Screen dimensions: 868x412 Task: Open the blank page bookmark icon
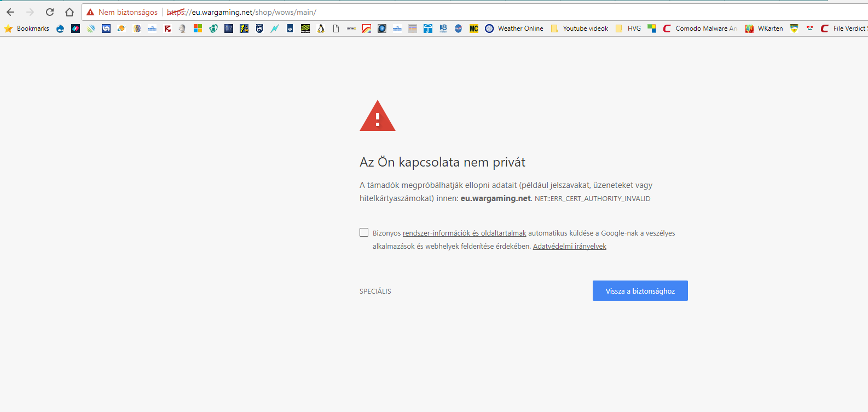336,28
